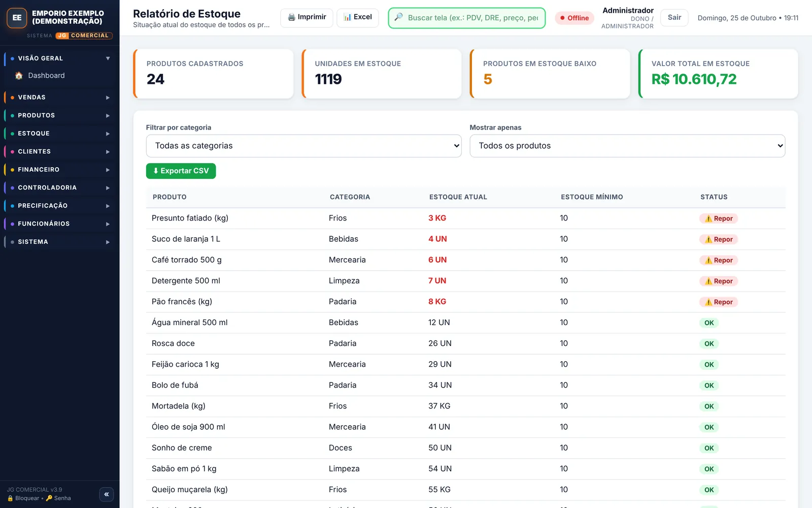Click the 3 KG stock value
This screenshot has width=812, height=508.
coord(437,218)
